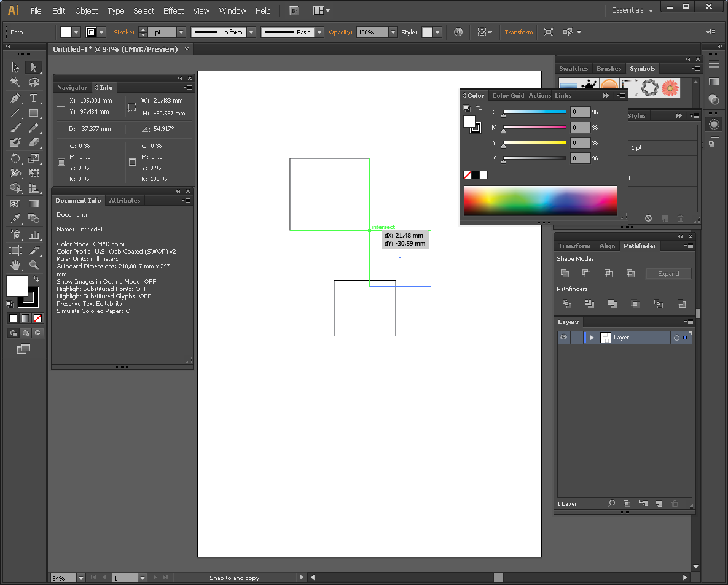728x585 pixels.
Task: Open Adobe Bridge from the menu bar
Action: [x=294, y=11]
